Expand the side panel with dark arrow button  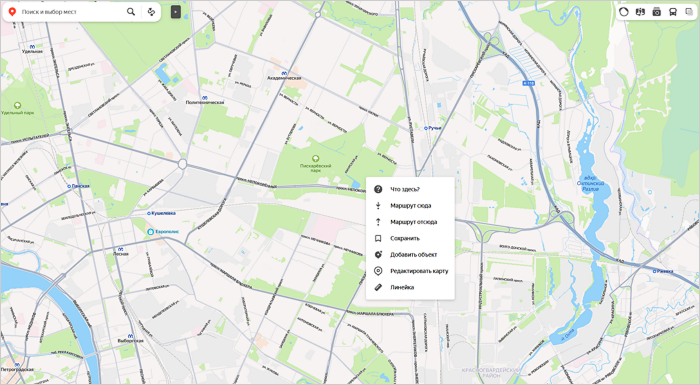(176, 12)
